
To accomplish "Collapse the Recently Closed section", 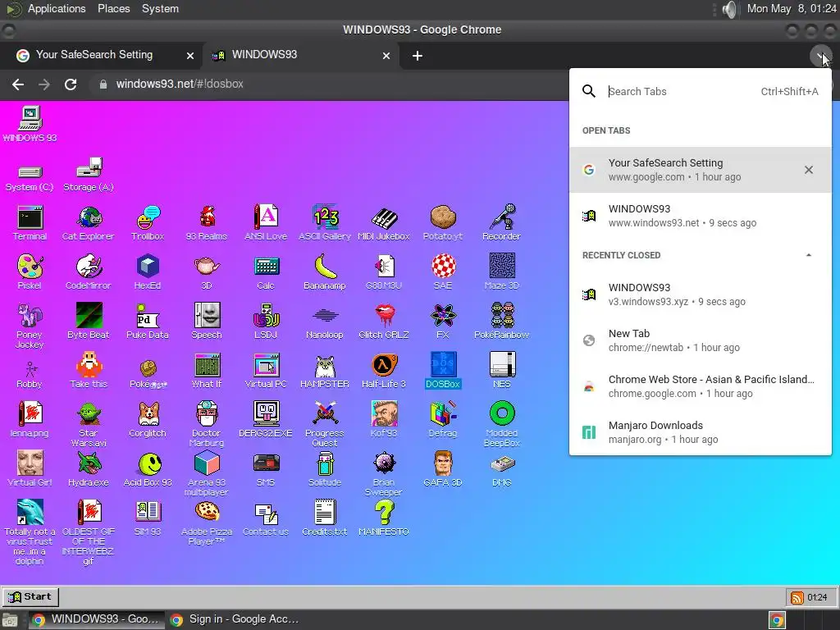I will click(808, 256).
